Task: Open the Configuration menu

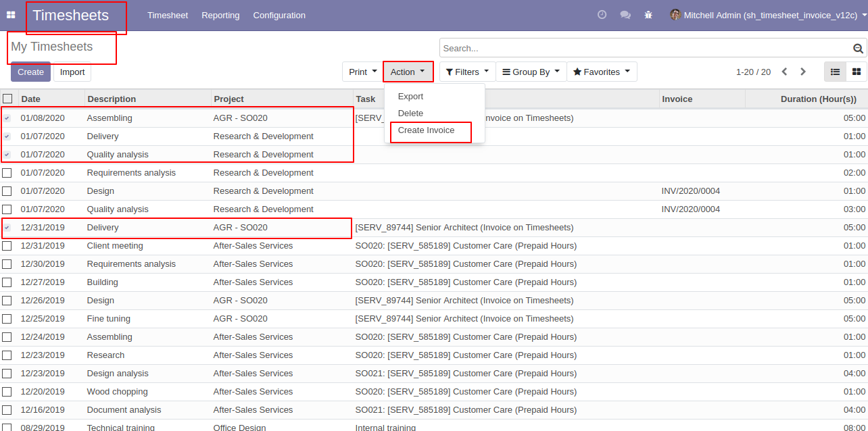Action: [x=279, y=15]
